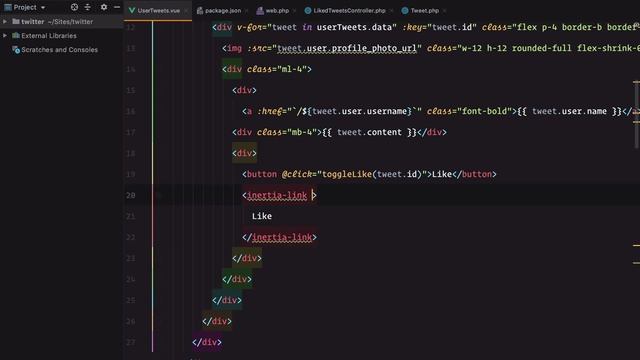Click the Scratches and Consoles icon
This screenshot has height=360, width=640.
pyautogui.click(x=16, y=50)
